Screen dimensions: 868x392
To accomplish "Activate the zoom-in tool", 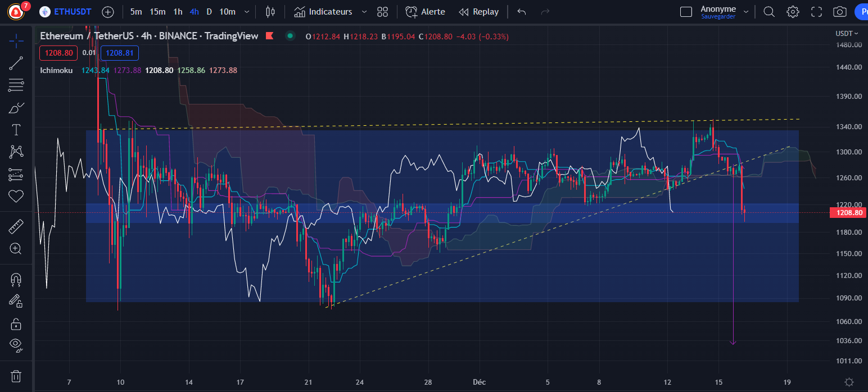I will point(16,248).
